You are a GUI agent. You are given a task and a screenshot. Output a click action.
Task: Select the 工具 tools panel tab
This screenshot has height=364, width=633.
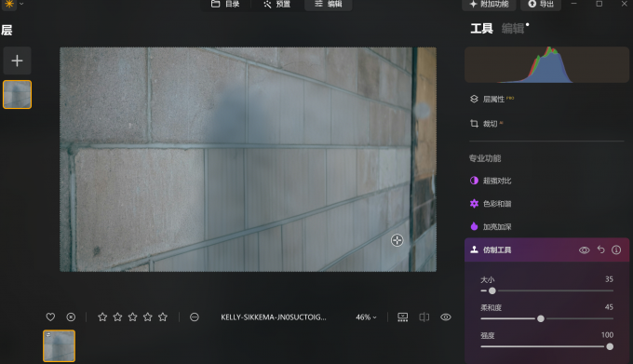point(481,29)
